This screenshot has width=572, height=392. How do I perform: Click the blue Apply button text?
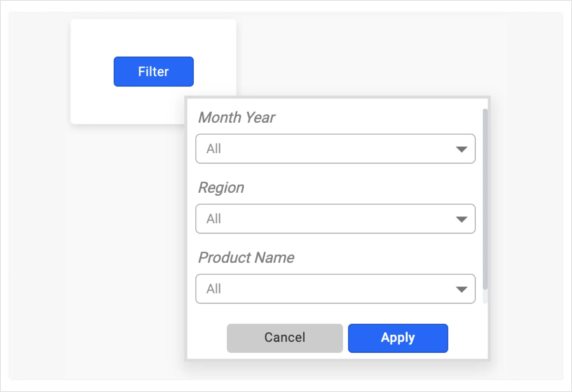coord(398,338)
